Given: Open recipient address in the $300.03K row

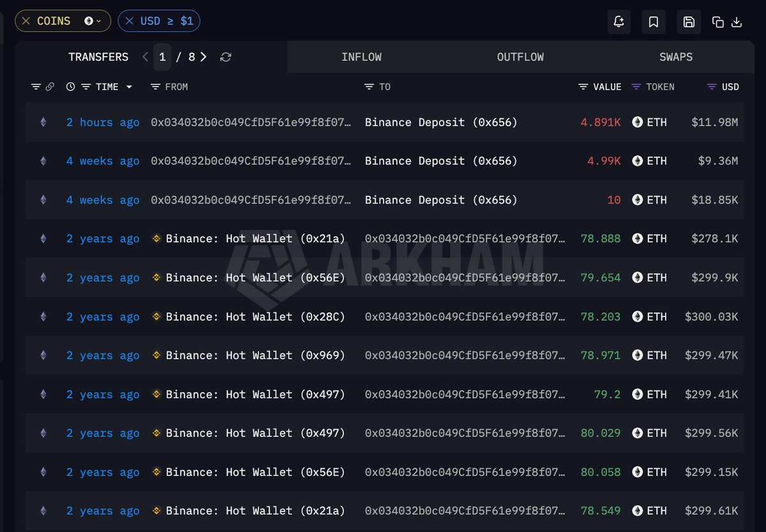Looking at the screenshot, I should click(465, 316).
